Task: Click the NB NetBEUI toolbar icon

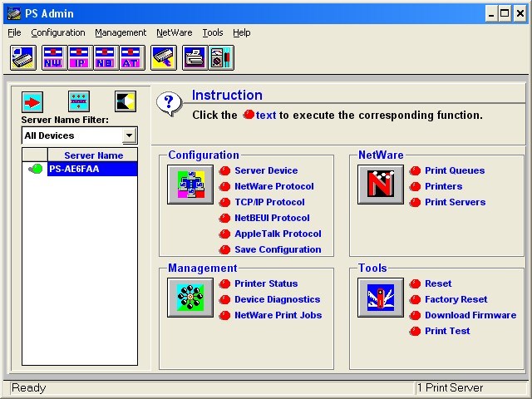Action: tap(106, 57)
